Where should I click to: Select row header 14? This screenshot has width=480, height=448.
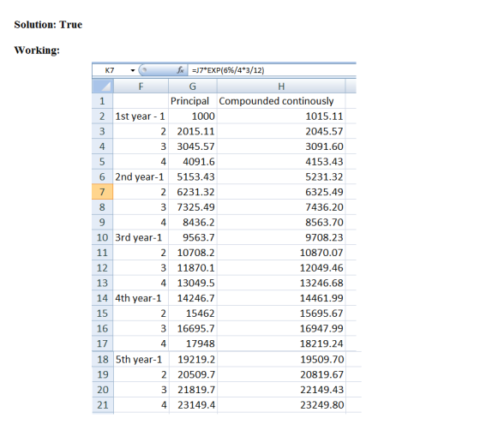tap(103, 298)
